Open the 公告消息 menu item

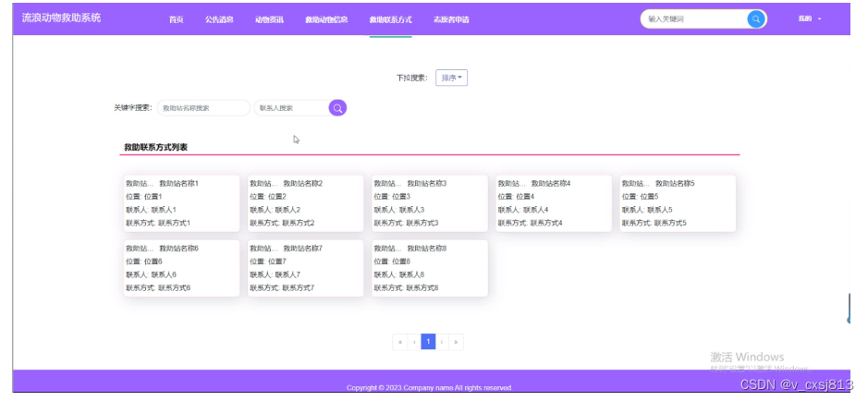tap(219, 19)
